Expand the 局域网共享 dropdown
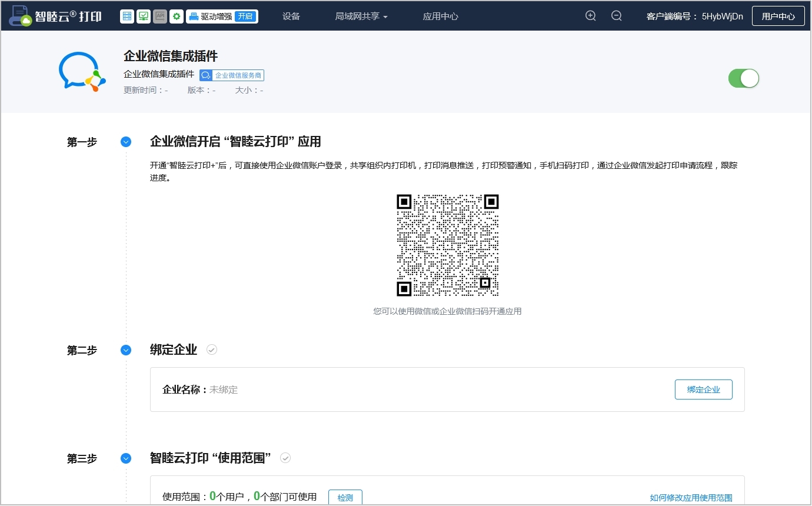This screenshot has width=812, height=506. pos(361,16)
